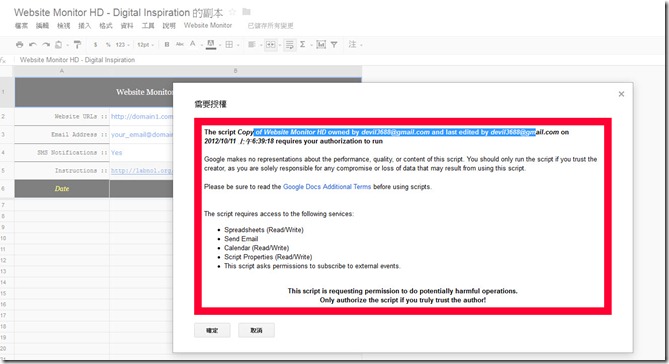
Task: Select the paint format roller icon
Action: point(77,44)
